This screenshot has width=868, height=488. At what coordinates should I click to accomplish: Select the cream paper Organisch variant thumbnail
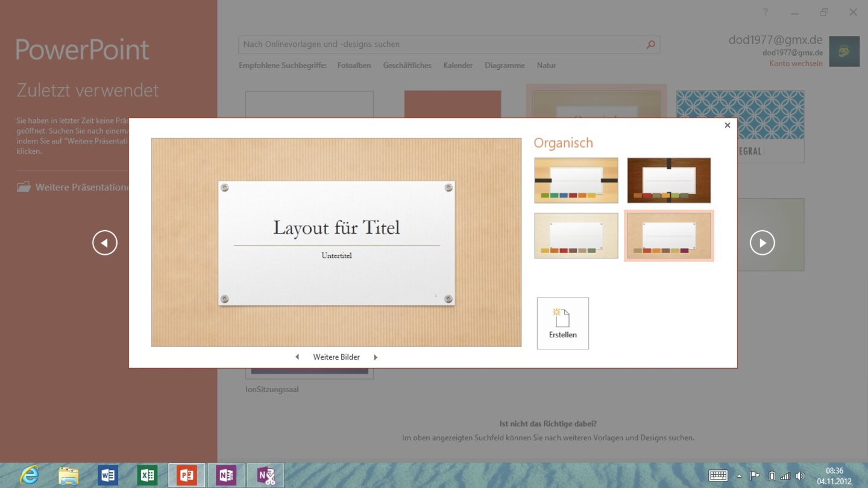[x=576, y=236]
